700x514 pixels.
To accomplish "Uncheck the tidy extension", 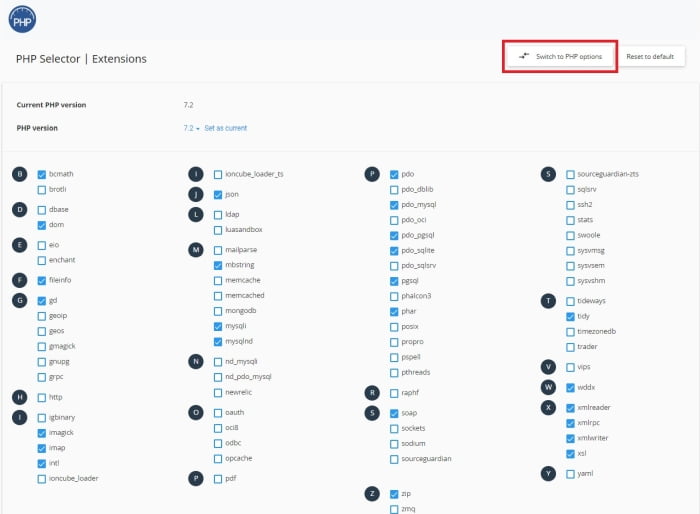I will point(570,317).
